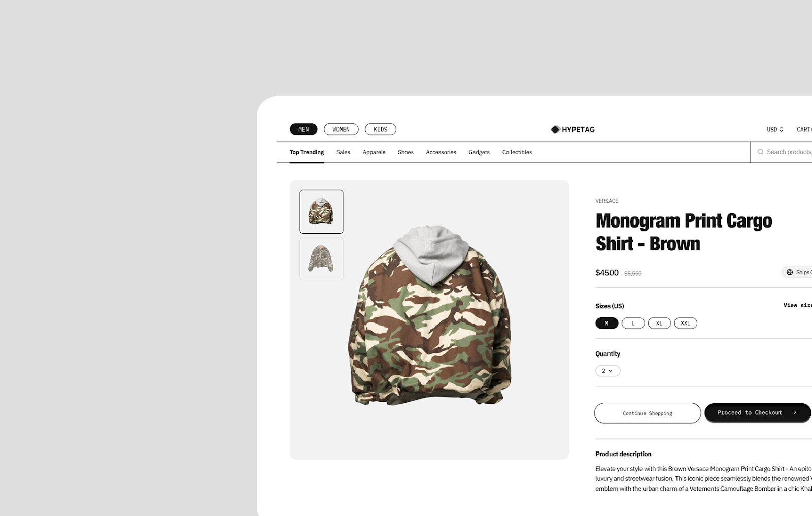The height and width of the screenshot is (516, 812).
Task: Click the arrow icon on Proceed to Checkout
Action: pos(795,413)
